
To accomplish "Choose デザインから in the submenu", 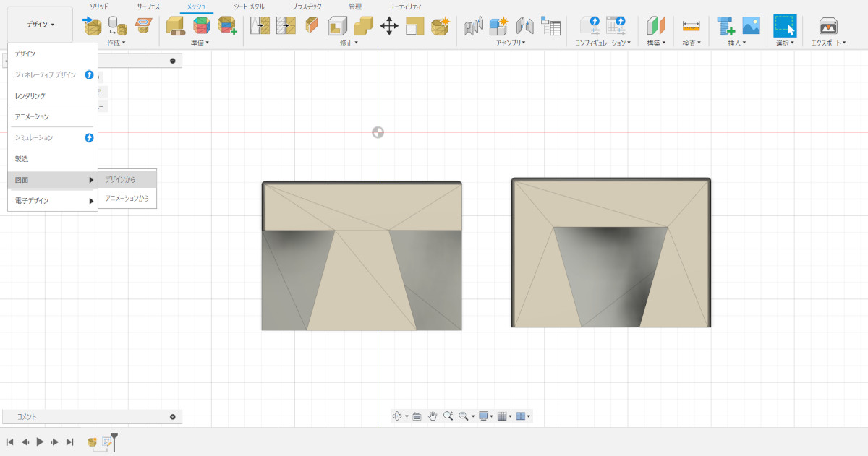I will pos(121,179).
